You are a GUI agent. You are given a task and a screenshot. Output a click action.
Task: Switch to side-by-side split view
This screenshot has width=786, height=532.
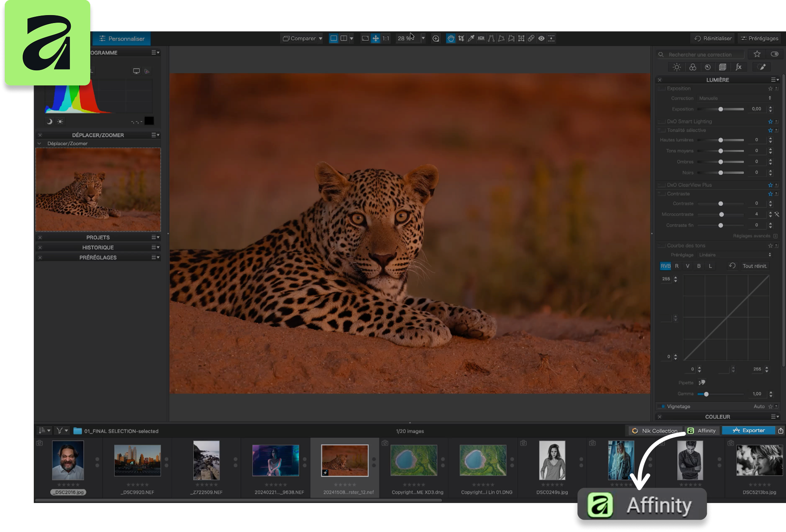pos(344,39)
